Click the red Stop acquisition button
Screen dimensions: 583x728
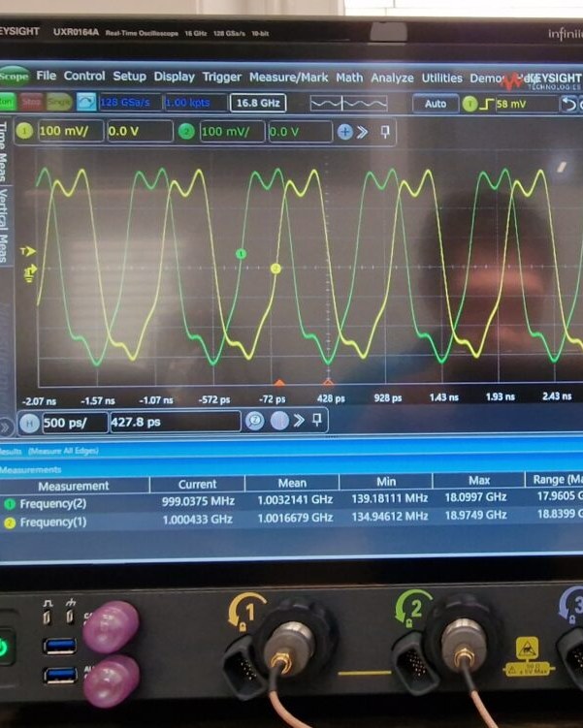tap(31, 102)
